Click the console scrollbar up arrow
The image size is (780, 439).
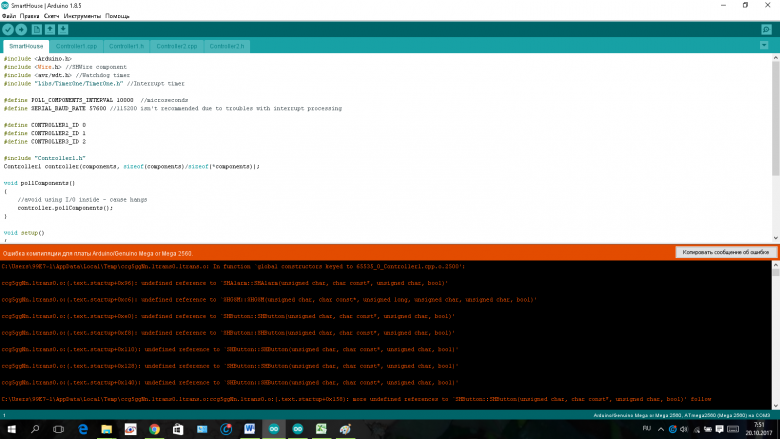pyautogui.click(x=776, y=265)
